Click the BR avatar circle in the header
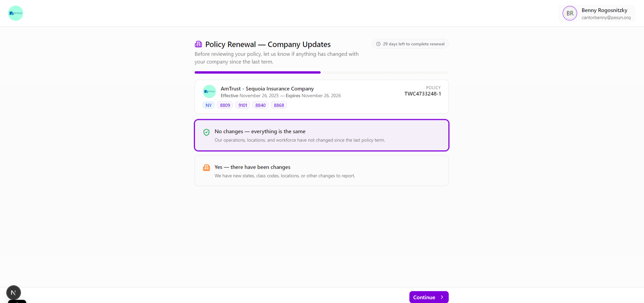The width and height of the screenshot is (644, 303). coord(570,13)
